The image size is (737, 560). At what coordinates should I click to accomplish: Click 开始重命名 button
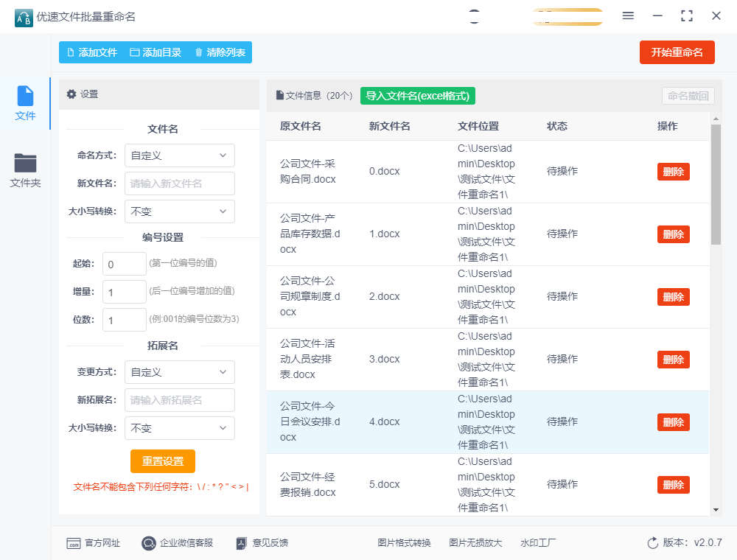click(677, 52)
